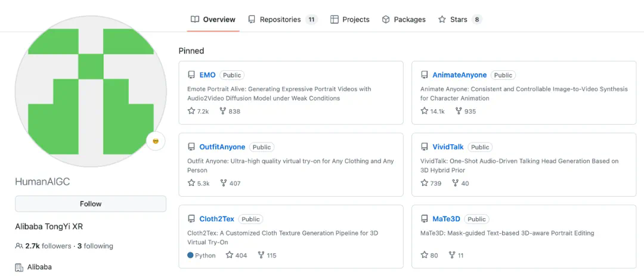Open the AnimateAnyone repository link
644x276 pixels.
[x=459, y=75]
